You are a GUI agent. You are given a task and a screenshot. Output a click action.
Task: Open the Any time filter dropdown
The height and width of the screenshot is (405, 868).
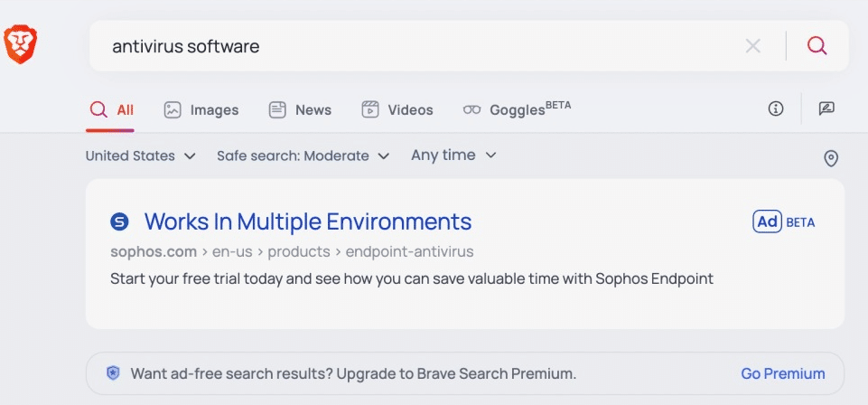453,155
